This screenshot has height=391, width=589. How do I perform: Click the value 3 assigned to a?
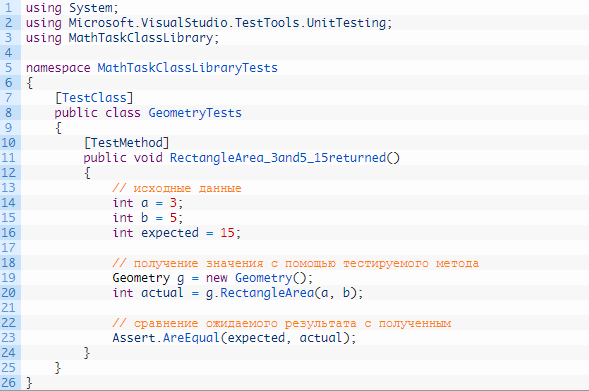point(173,203)
